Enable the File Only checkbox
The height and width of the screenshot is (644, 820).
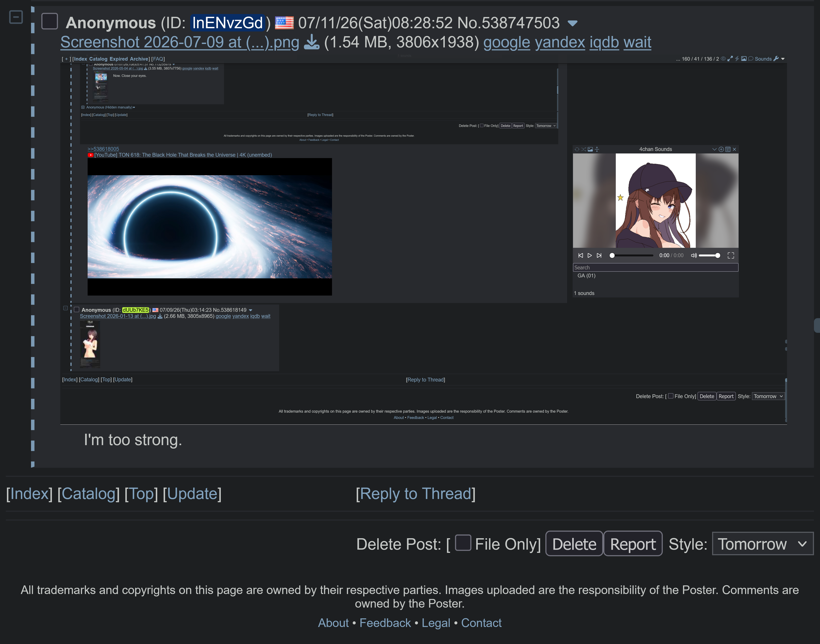pos(463,543)
